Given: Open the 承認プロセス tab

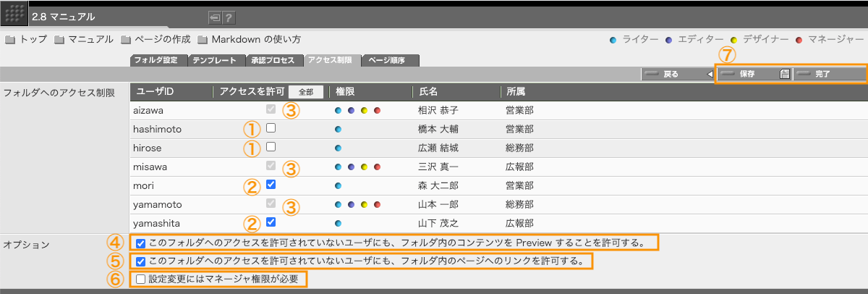Looking at the screenshot, I should [273, 61].
